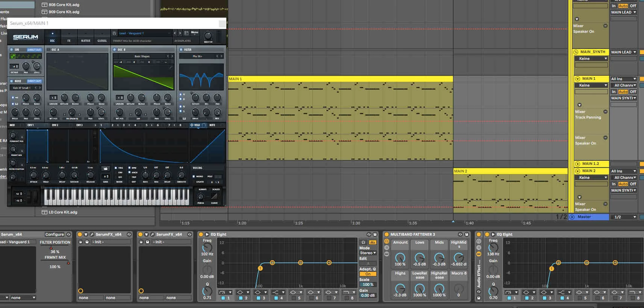Fold the first EQ Eight device triangle
This screenshot has width=644, height=308.
(207, 234)
